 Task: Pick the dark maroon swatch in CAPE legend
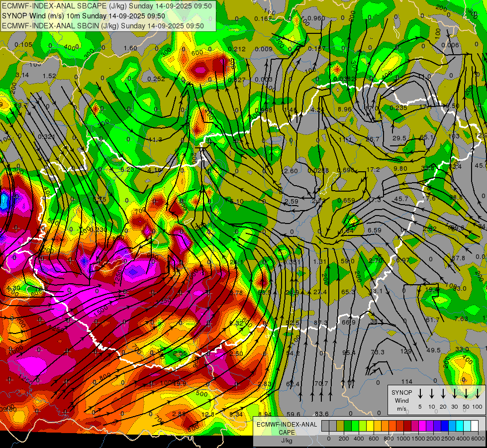(x=407, y=426)
